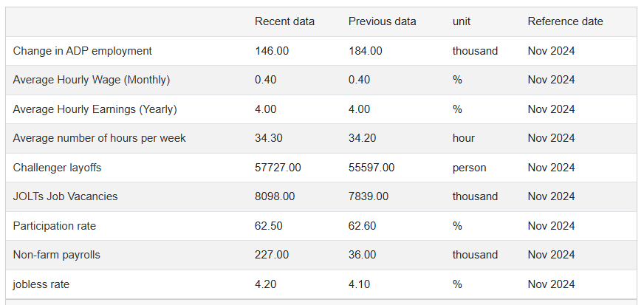The image size is (644, 305).
Task: Click the "Average Hourly Wage (Monthly)" label
Action: pyautogui.click(x=92, y=80)
